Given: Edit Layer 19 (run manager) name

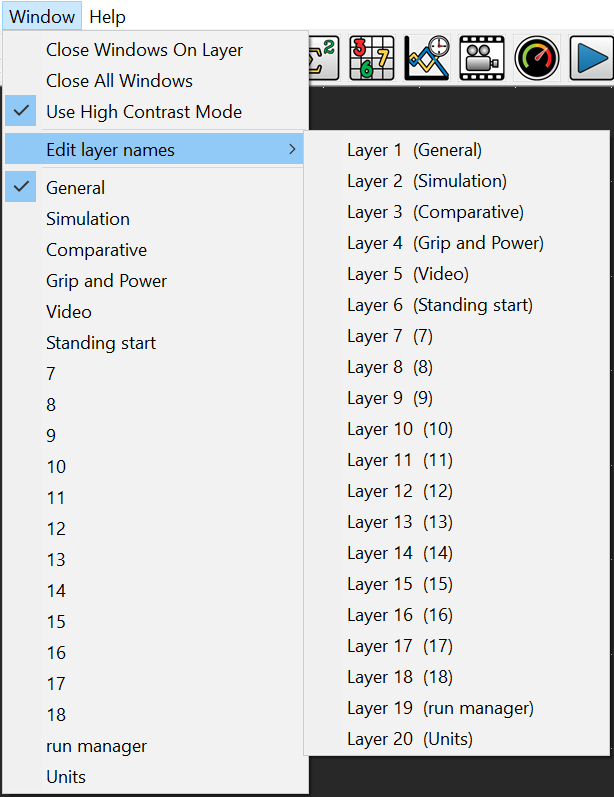Looking at the screenshot, I should click(x=440, y=708).
